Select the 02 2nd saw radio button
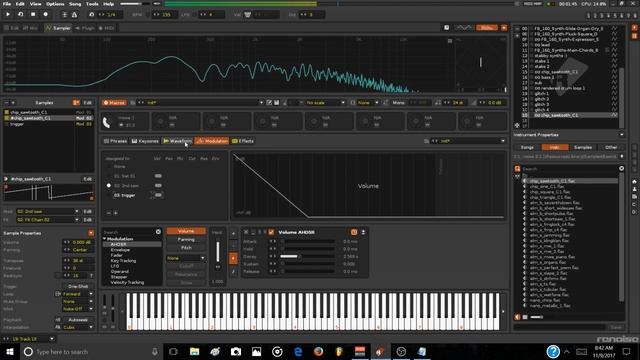 pos(109,186)
